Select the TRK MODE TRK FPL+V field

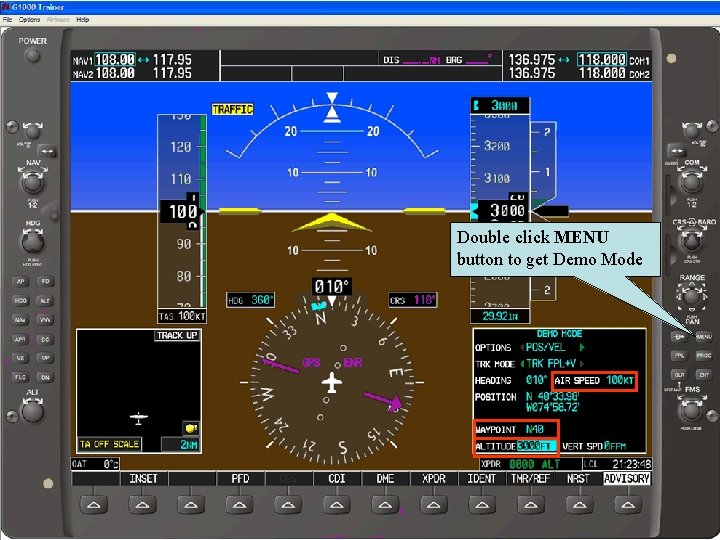tap(551, 364)
